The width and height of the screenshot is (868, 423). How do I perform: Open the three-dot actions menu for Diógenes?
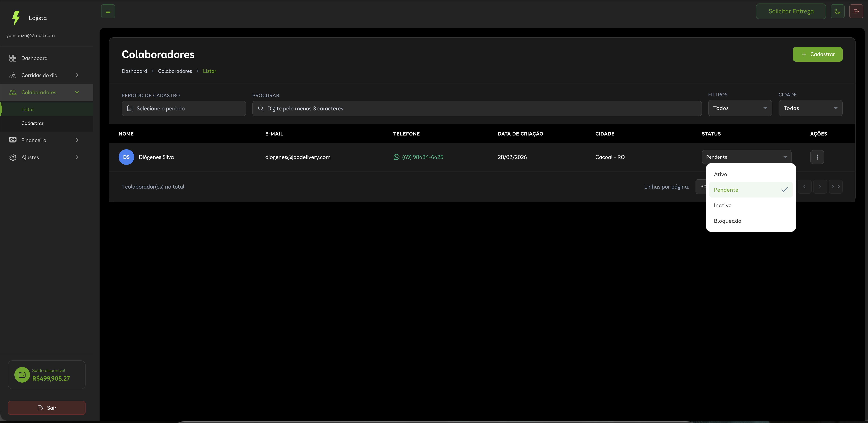coord(817,157)
